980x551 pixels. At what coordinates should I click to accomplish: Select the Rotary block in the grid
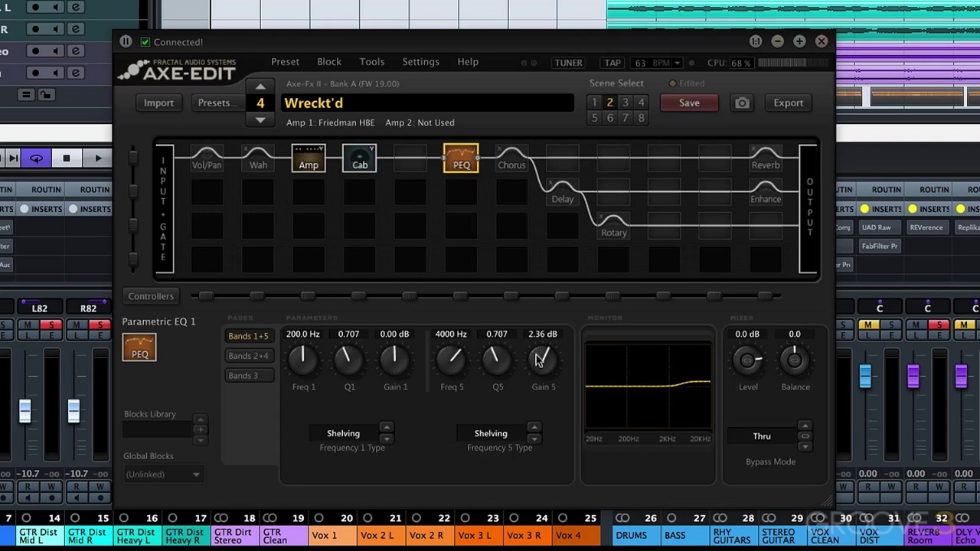click(613, 225)
